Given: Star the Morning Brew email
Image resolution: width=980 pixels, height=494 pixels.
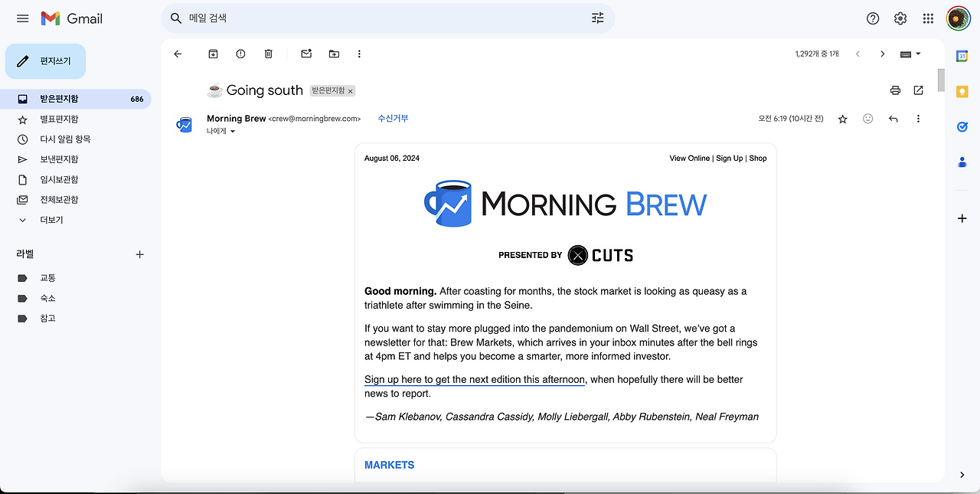Looking at the screenshot, I should pos(842,119).
